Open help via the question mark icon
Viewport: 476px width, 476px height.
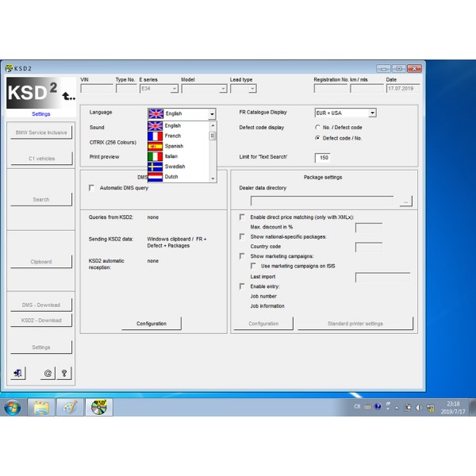(64, 373)
